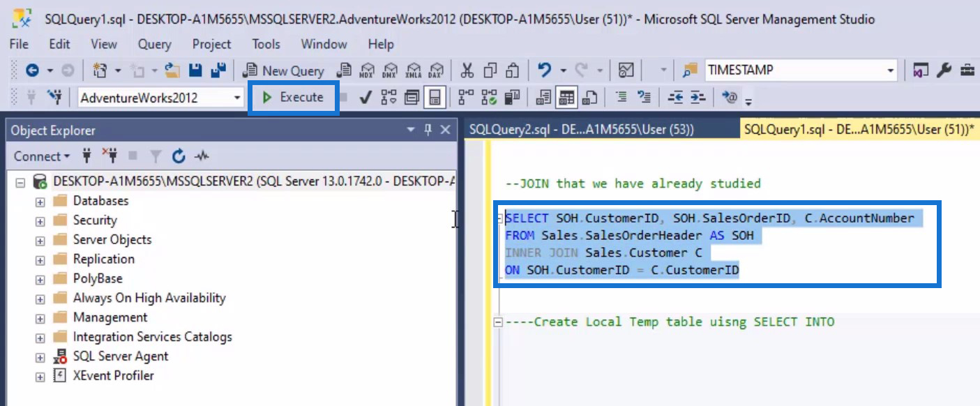Undo the last action
980x406 pixels.
[x=544, y=70]
